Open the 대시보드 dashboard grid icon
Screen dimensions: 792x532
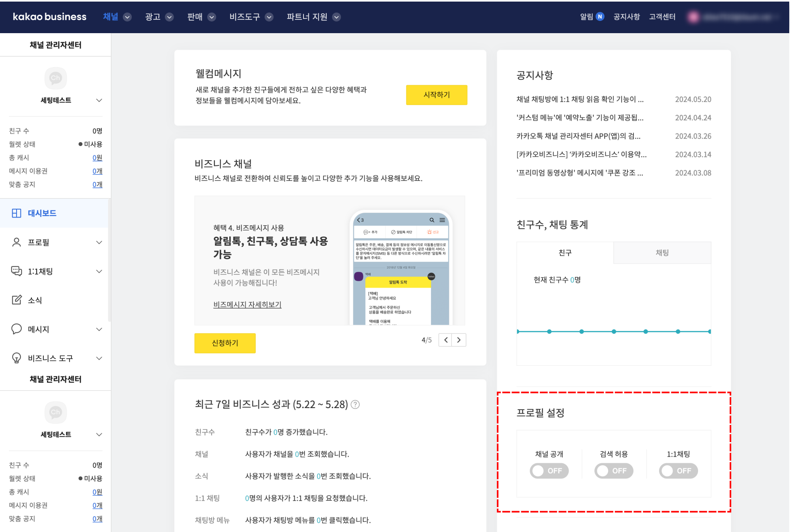coord(17,213)
